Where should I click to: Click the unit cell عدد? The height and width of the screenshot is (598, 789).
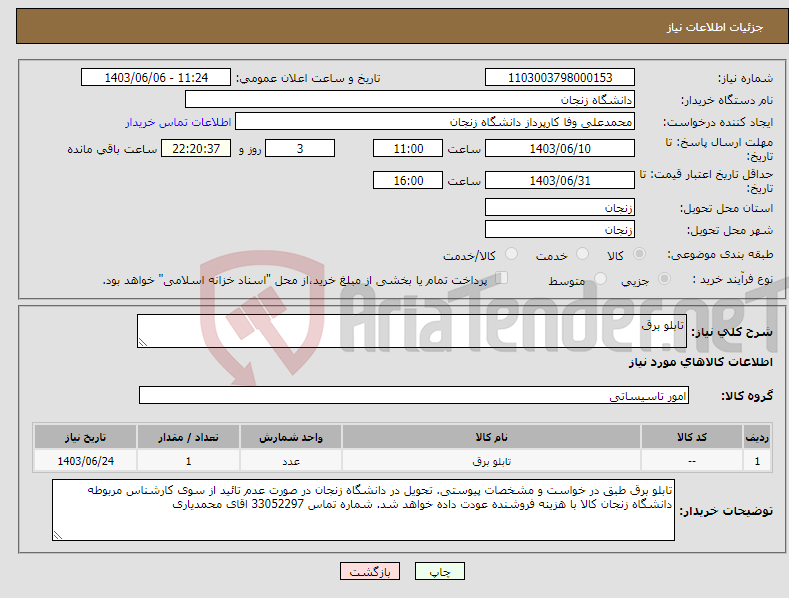coord(291,461)
